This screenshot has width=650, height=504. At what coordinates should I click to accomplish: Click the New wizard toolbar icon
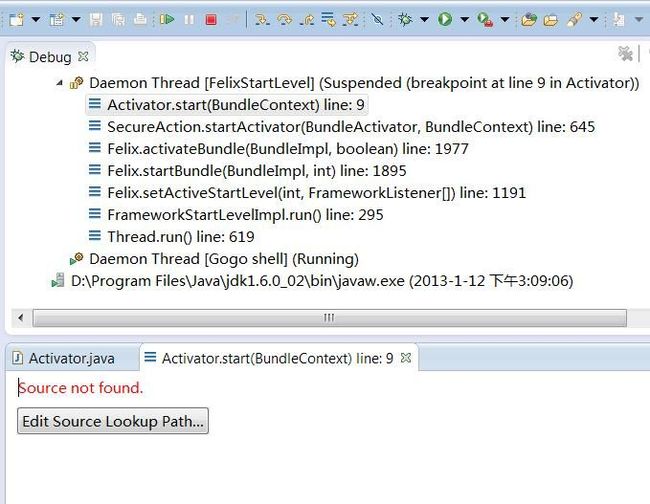pos(17,19)
